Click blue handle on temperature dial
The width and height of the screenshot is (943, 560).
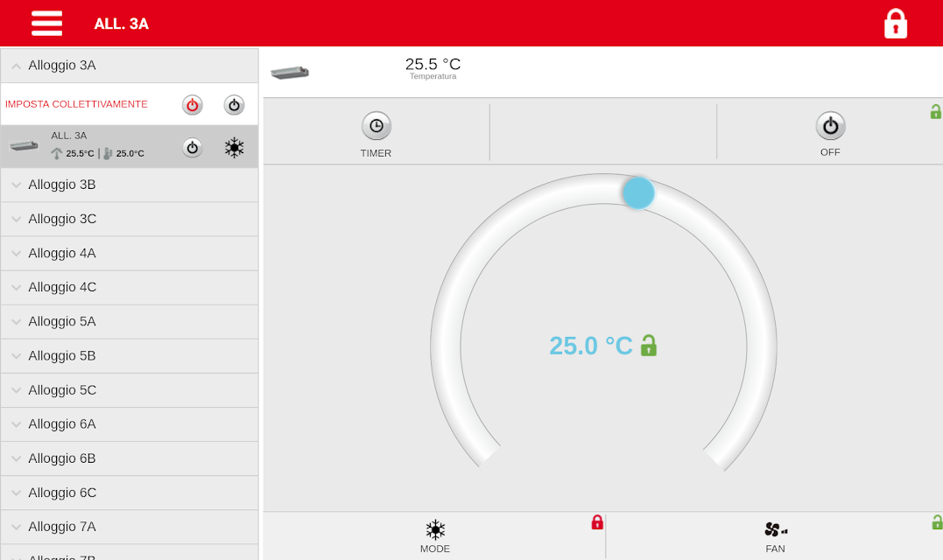[638, 192]
